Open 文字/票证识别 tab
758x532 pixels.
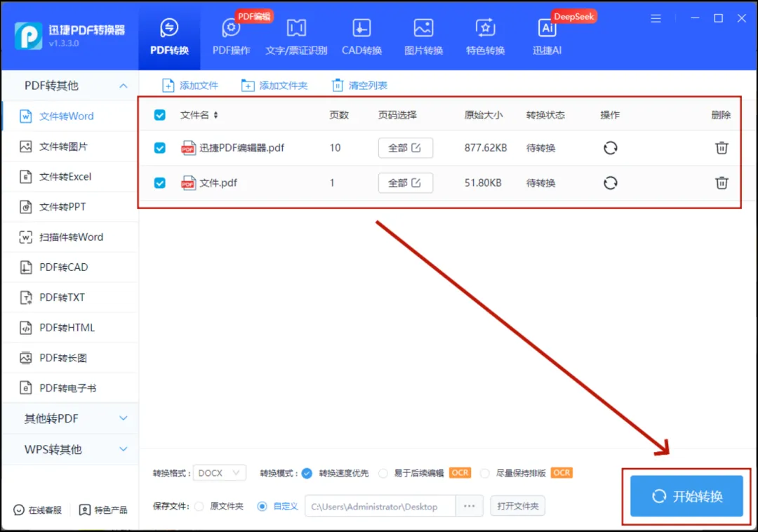pyautogui.click(x=296, y=36)
